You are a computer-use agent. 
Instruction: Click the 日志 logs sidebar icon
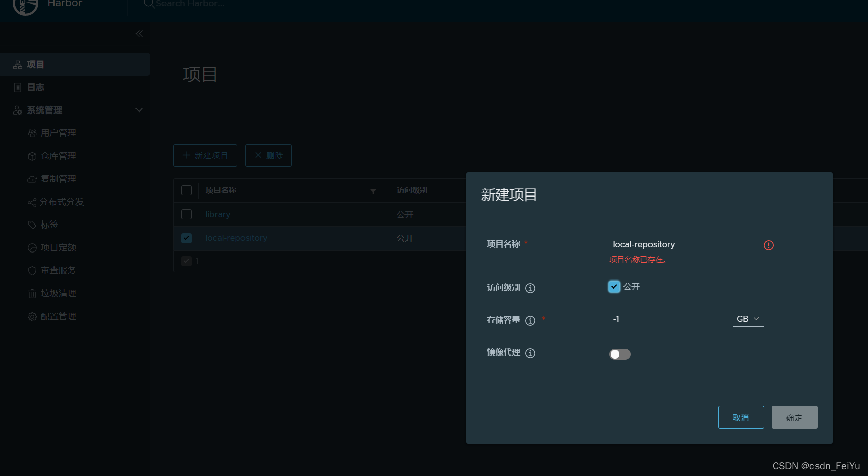pos(18,88)
